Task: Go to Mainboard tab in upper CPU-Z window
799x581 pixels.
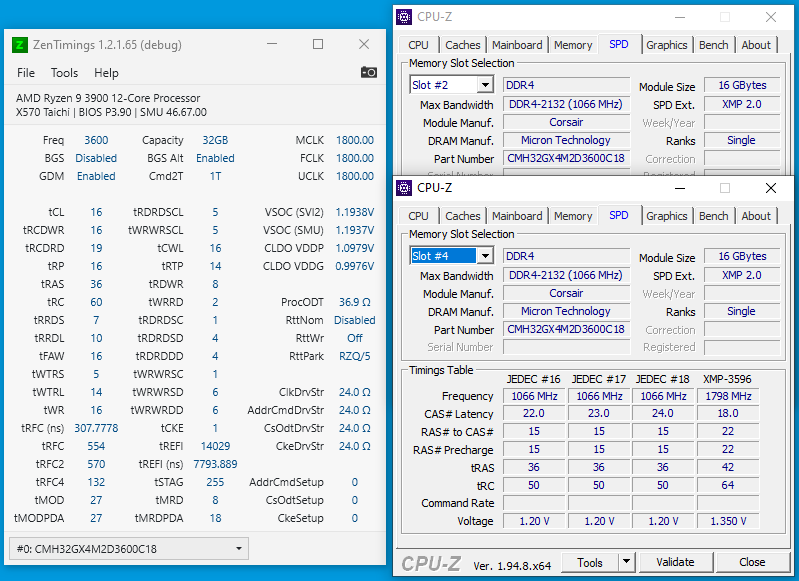Action: coord(517,45)
